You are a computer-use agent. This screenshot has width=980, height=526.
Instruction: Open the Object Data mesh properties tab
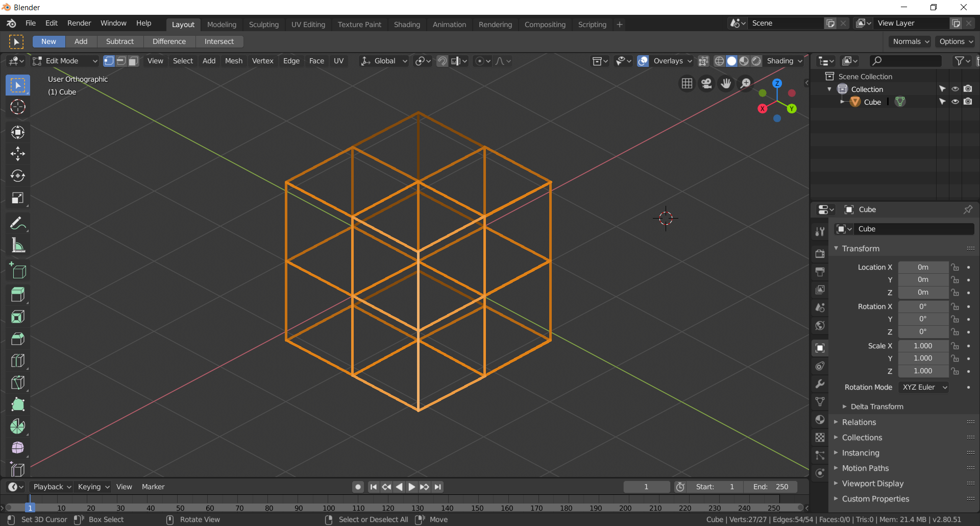click(820, 402)
